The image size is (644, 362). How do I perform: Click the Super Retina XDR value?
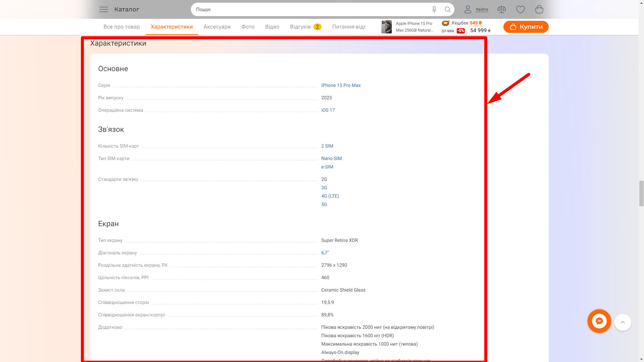pyautogui.click(x=339, y=240)
